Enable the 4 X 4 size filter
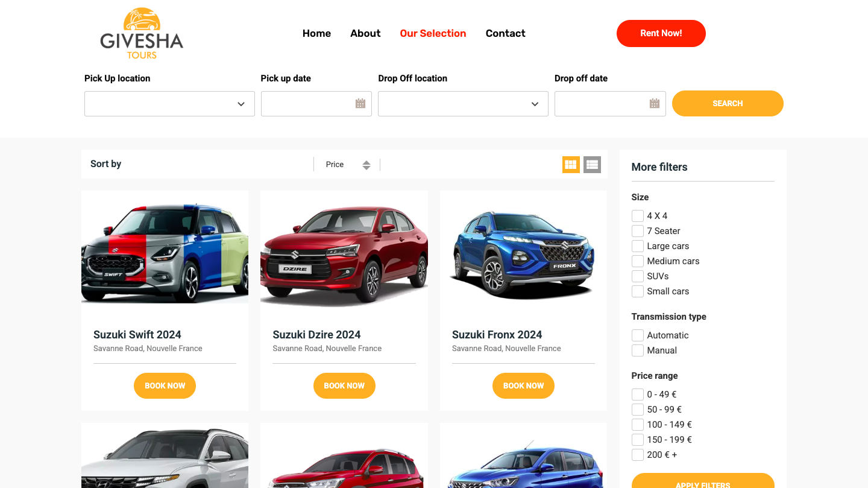 click(x=638, y=216)
